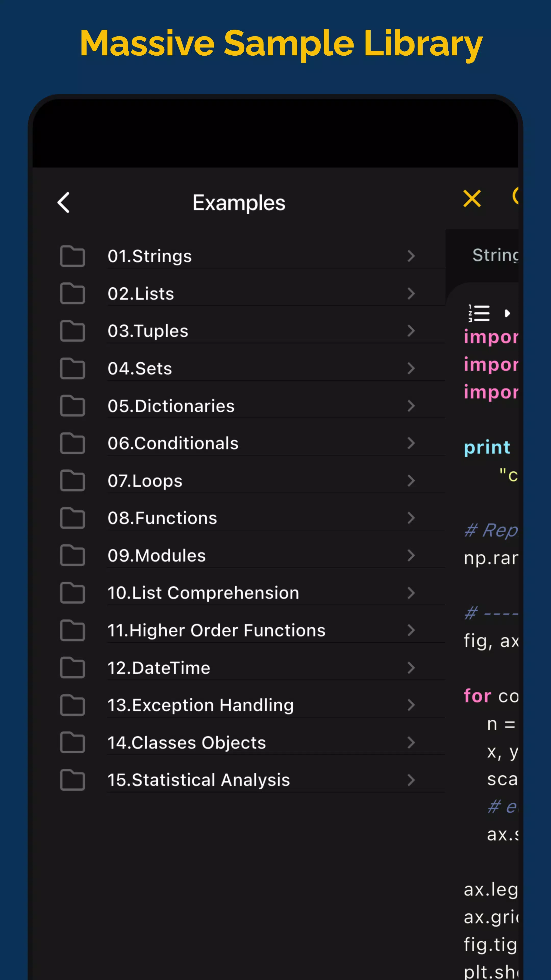Tap folder icon for 15.Statistical Analysis
Image resolution: width=551 pixels, height=980 pixels.
click(x=72, y=780)
